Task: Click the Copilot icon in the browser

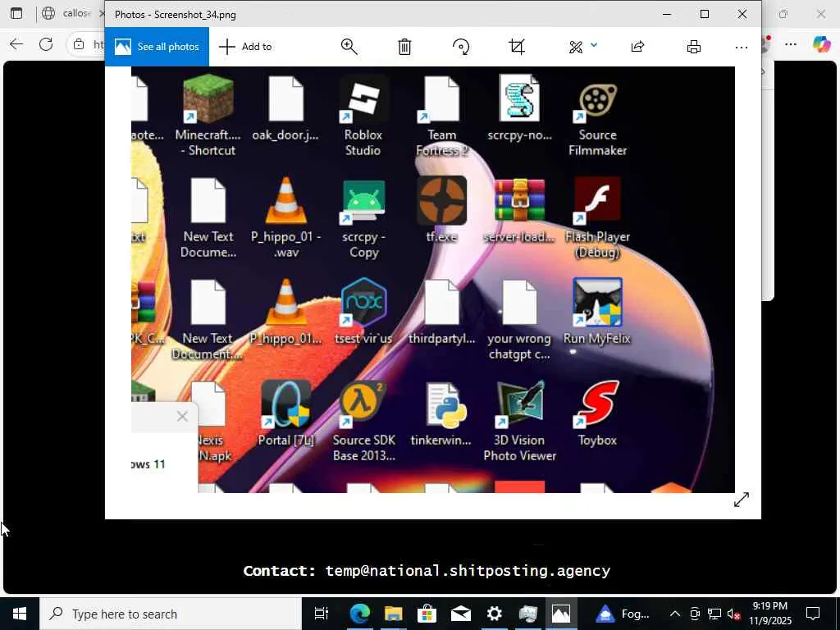Action: (821, 44)
